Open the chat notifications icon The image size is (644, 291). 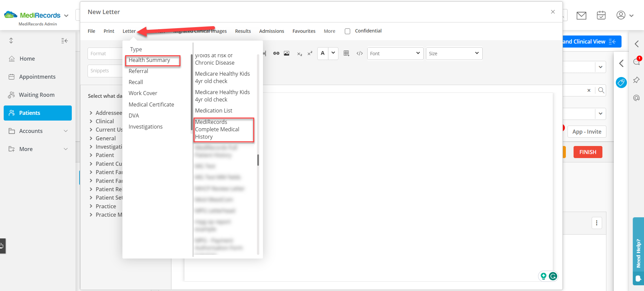pos(637,61)
